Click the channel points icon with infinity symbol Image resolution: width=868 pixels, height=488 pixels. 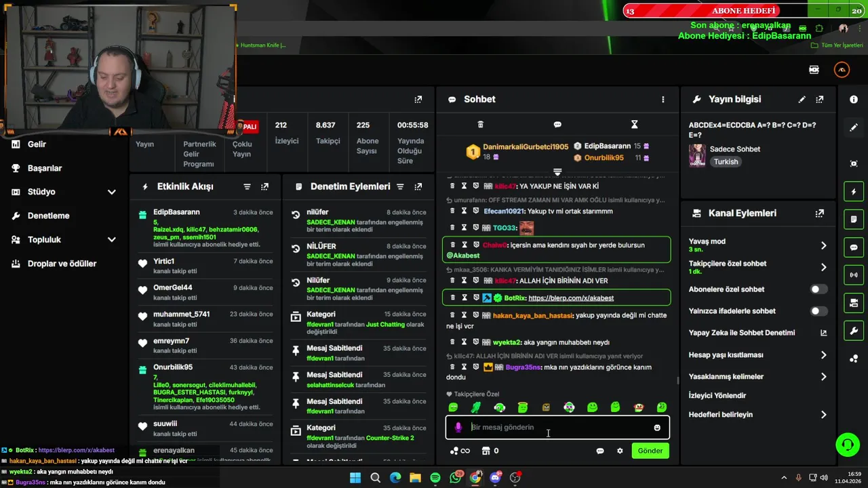[459, 451]
